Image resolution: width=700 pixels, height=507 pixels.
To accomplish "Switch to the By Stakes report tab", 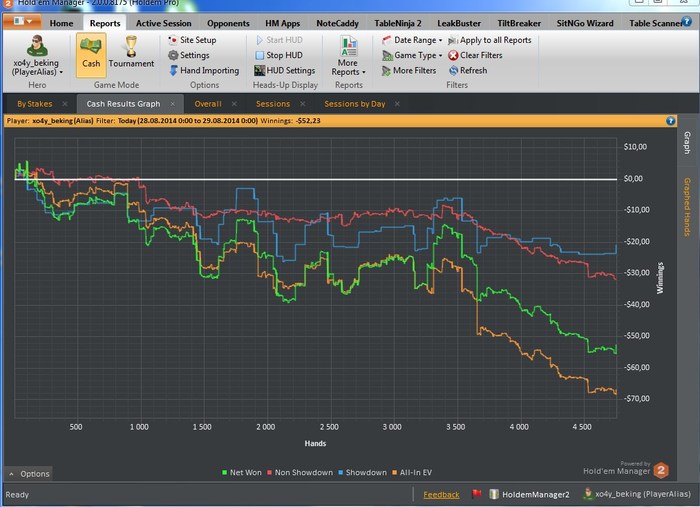I will pos(34,104).
